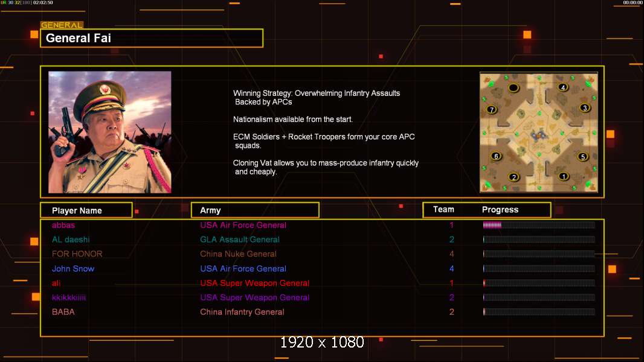The width and height of the screenshot is (644, 362).
Task: Click the unnumbered black start marker on minimap
Action: coord(514,87)
